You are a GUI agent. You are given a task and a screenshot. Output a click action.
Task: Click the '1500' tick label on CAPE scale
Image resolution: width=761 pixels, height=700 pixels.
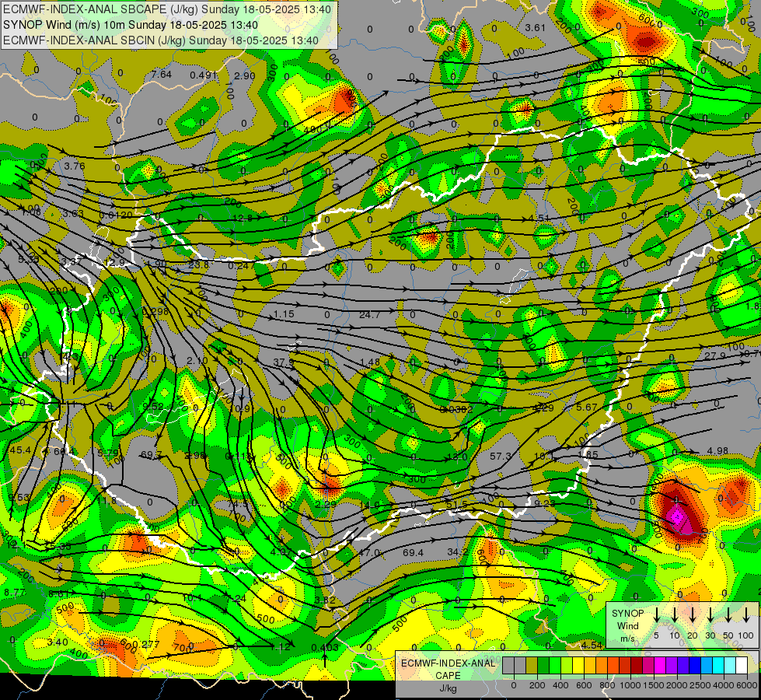(x=653, y=685)
